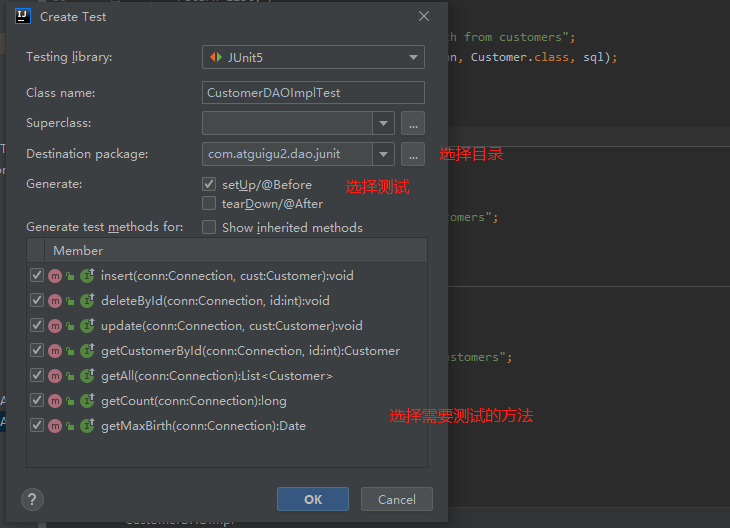Close the Create Test dialog
The width and height of the screenshot is (730, 528).
(424, 16)
